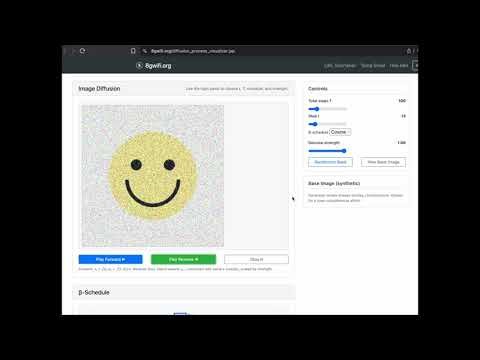Focus the browser address bar URL
This screenshot has width=480, height=360.
(x=193, y=51)
